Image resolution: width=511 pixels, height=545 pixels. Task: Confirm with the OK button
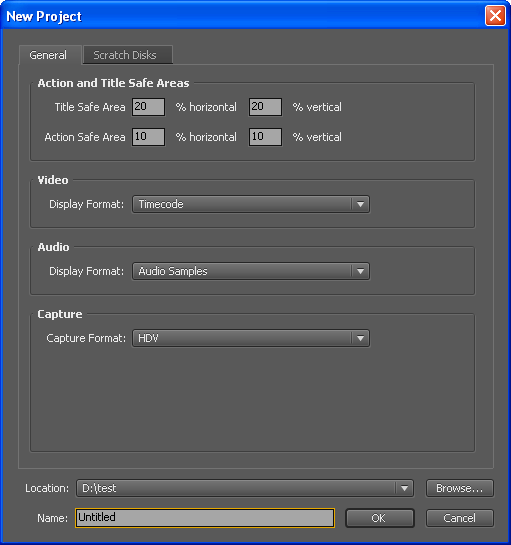(380, 518)
